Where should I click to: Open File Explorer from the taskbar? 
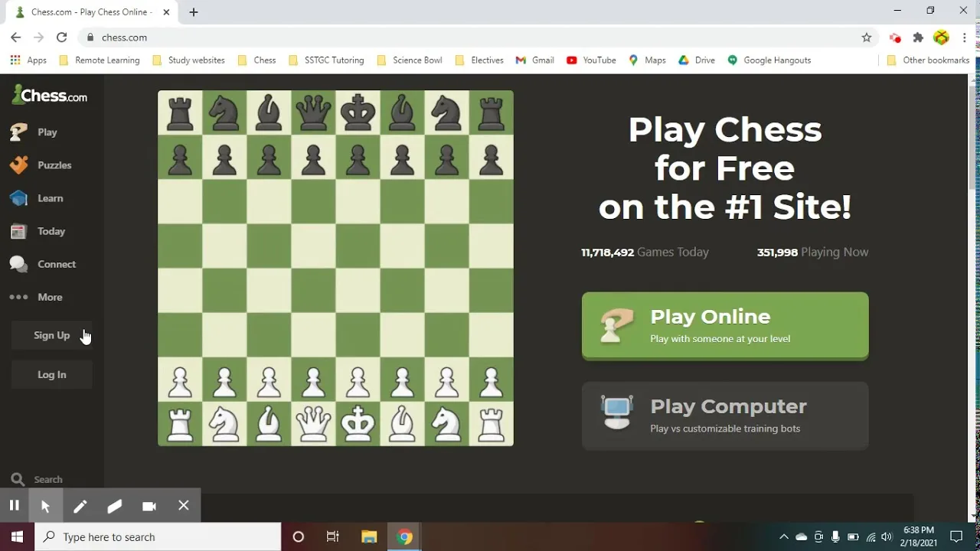coord(369,536)
